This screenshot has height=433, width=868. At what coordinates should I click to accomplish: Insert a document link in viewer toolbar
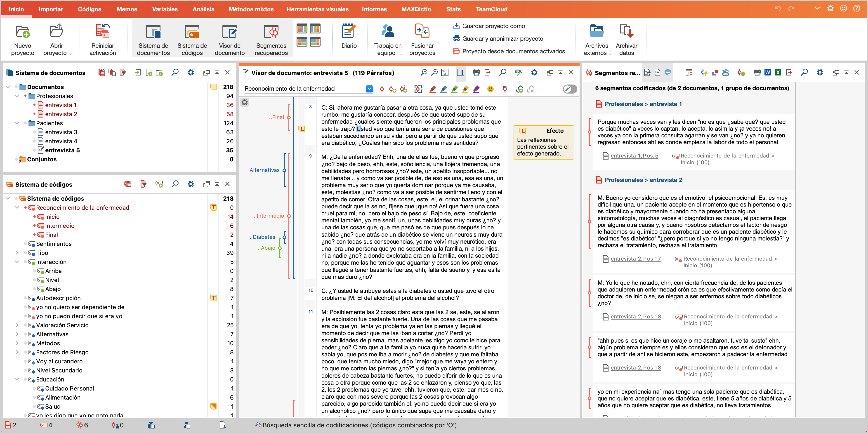(520, 89)
